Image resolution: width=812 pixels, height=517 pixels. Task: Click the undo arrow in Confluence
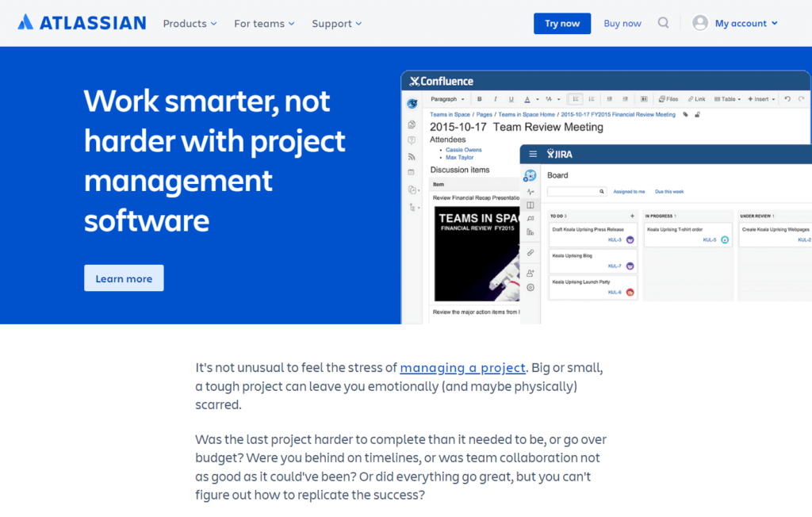pyautogui.click(x=787, y=99)
